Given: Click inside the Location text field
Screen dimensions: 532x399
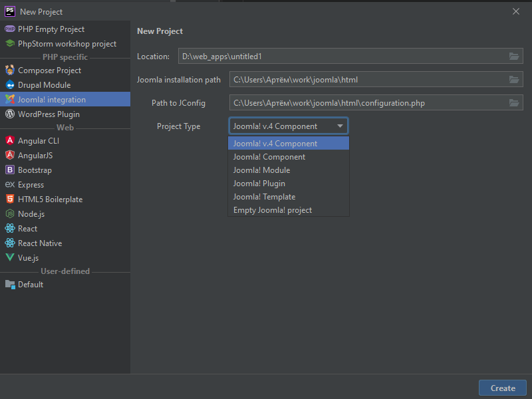Looking at the screenshot, I should [x=339, y=57].
